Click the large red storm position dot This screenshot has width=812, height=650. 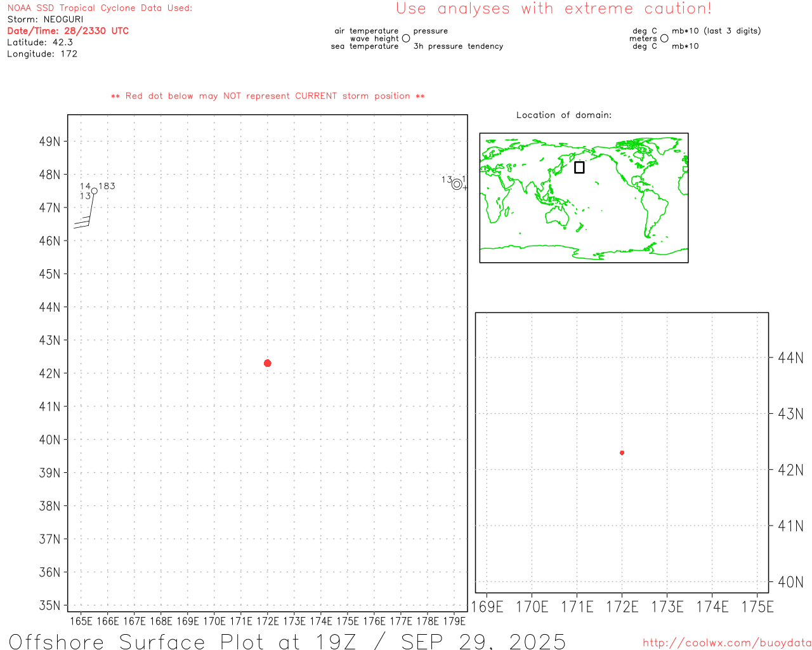click(x=267, y=363)
